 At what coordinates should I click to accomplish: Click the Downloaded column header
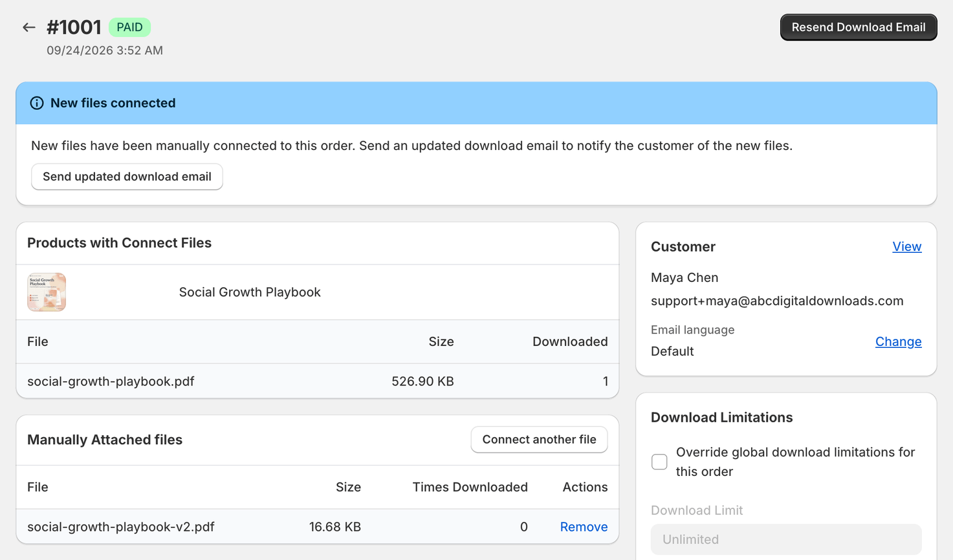[570, 341]
